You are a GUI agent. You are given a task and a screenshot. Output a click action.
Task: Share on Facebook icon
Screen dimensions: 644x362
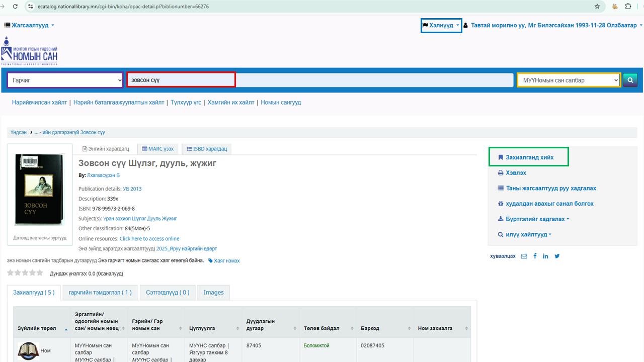click(x=535, y=256)
